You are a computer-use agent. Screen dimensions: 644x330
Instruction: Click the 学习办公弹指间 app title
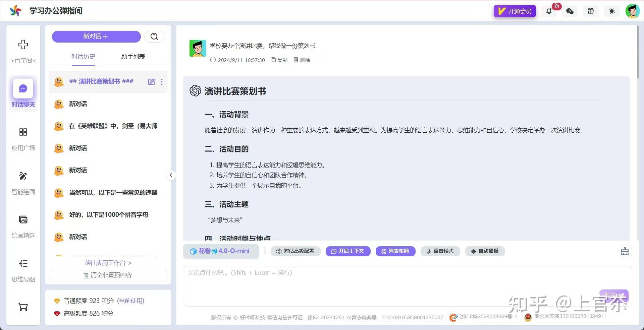pyautogui.click(x=56, y=11)
